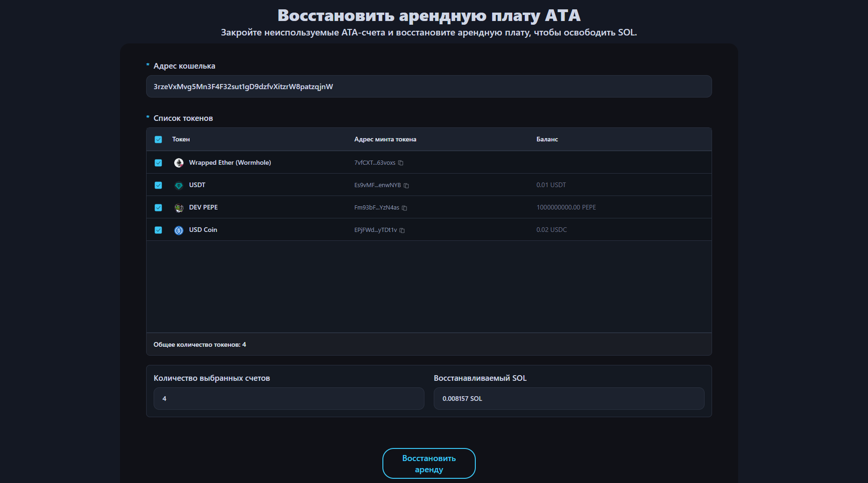Click the selected accounts count field

(289, 399)
